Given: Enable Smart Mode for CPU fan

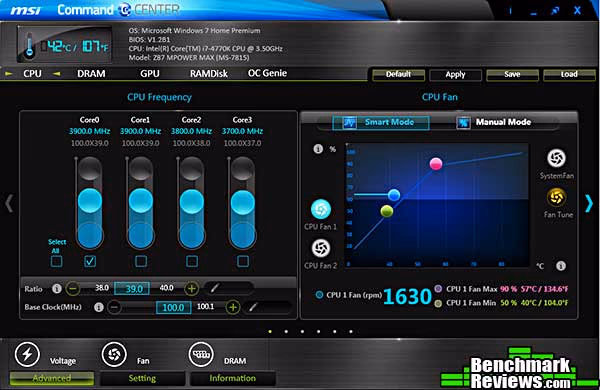Looking at the screenshot, I should (x=381, y=122).
